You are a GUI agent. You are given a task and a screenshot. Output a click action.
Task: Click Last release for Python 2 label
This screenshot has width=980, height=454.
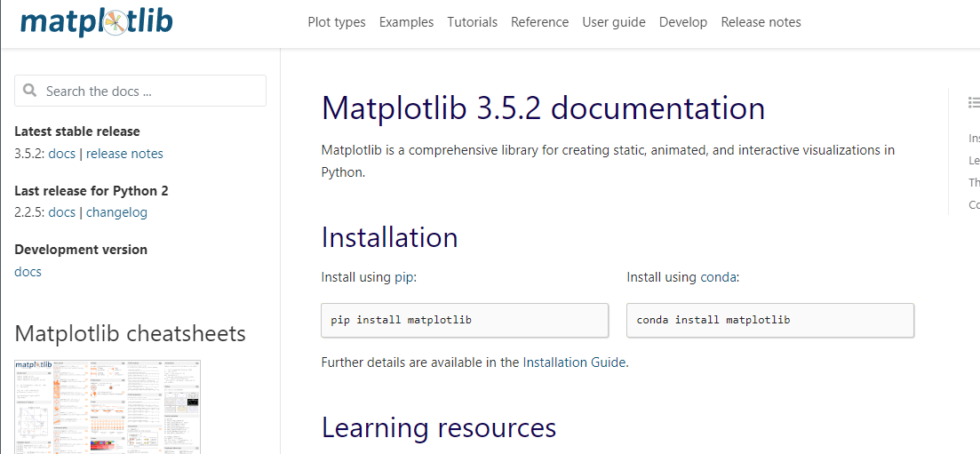[x=92, y=191]
